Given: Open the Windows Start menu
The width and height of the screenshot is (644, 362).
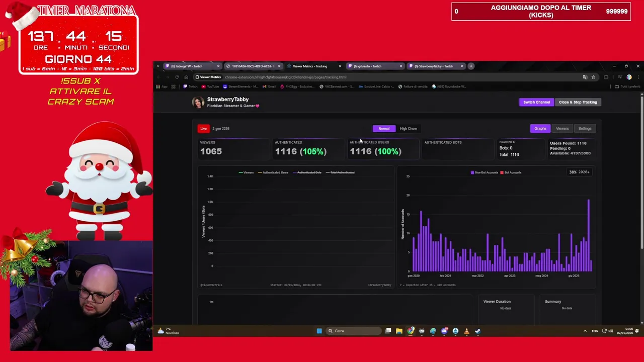Looking at the screenshot, I should click(x=319, y=331).
